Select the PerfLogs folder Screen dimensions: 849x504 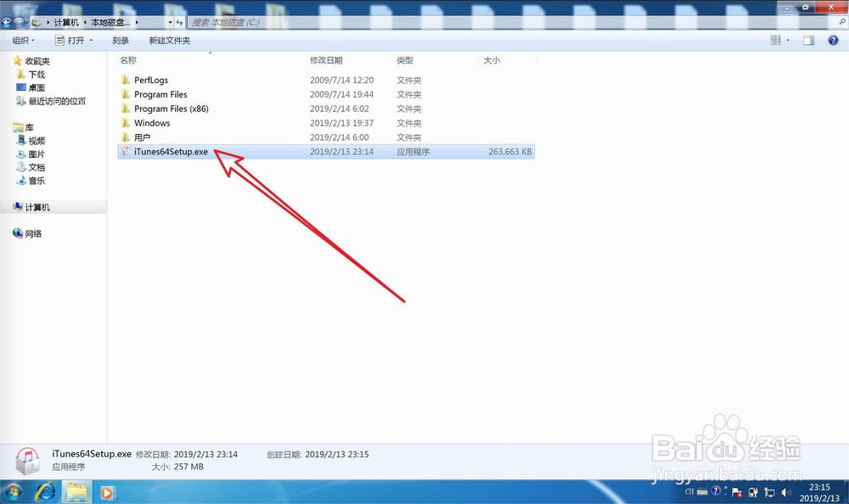coord(151,80)
